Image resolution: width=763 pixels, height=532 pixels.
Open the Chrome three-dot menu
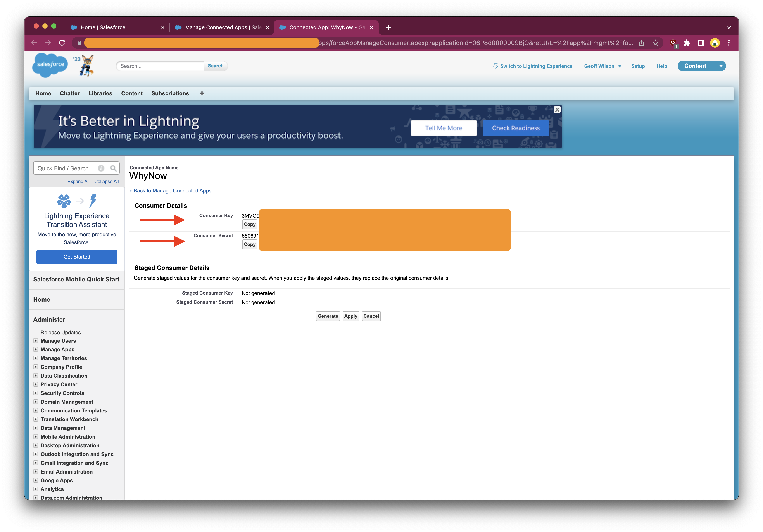pyautogui.click(x=729, y=43)
